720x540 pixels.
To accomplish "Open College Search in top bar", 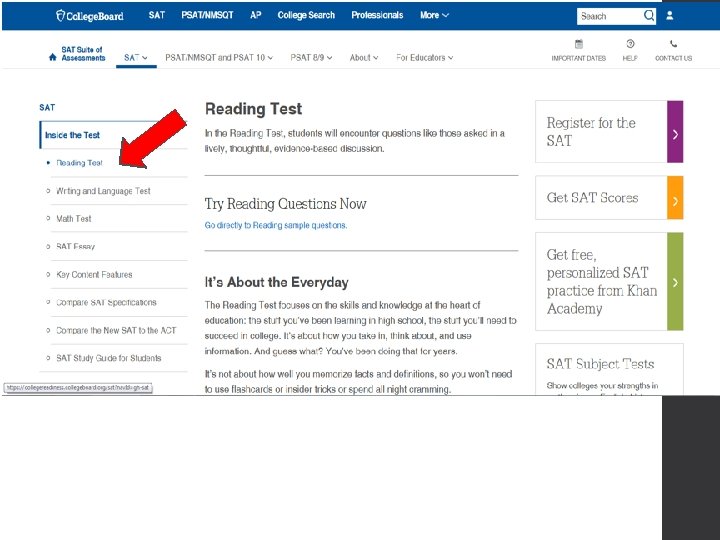I will 306,15.
